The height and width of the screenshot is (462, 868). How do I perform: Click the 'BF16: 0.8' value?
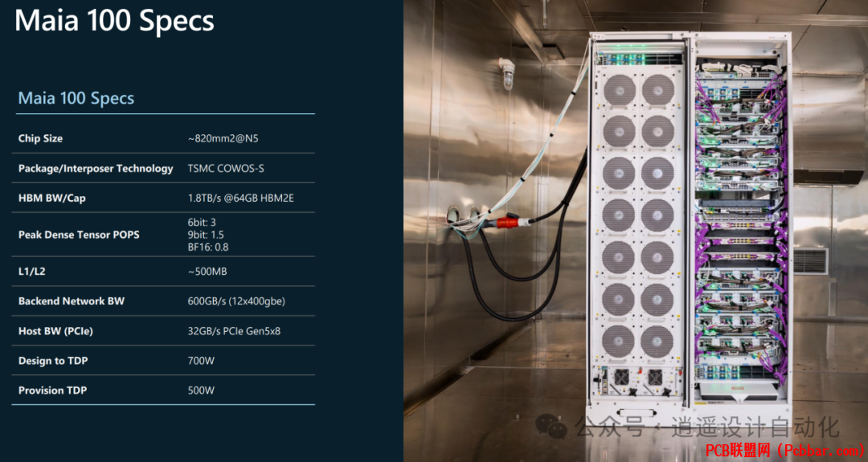207,247
